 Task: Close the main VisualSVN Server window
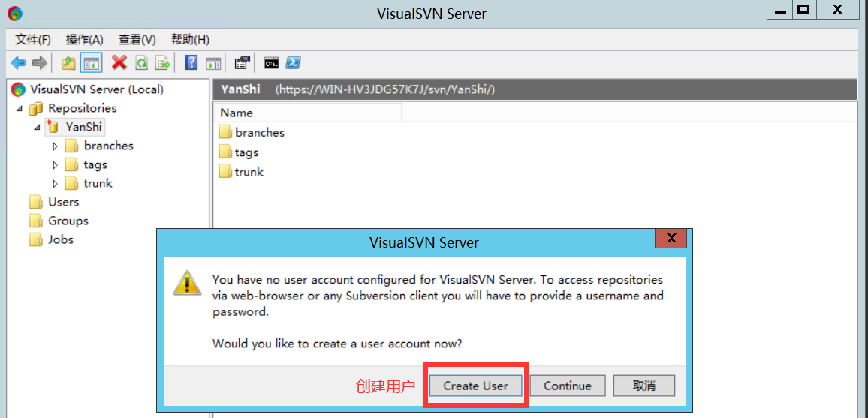[x=838, y=10]
